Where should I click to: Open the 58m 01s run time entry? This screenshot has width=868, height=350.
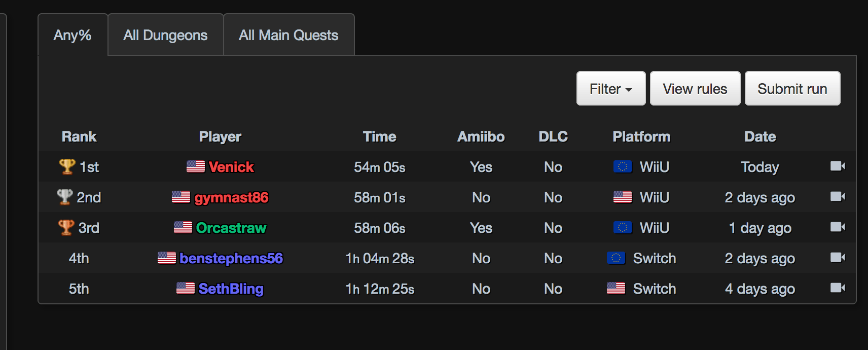[380, 197]
